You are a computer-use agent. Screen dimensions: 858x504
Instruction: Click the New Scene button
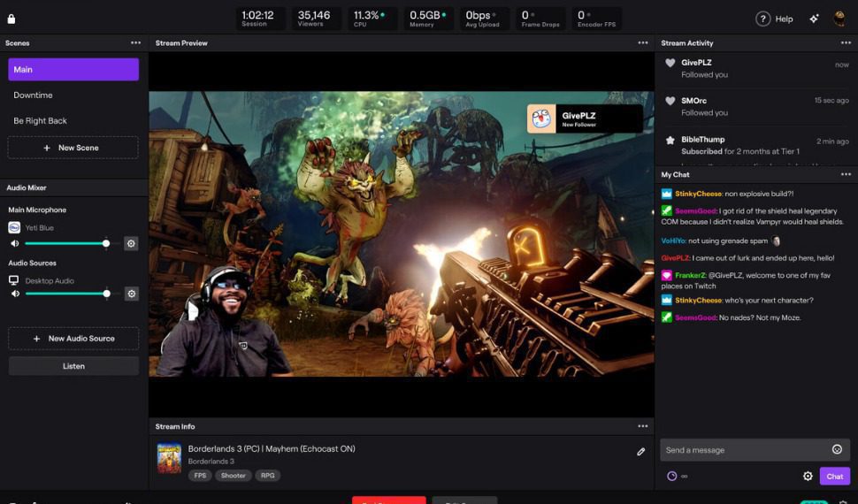[x=73, y=148]
